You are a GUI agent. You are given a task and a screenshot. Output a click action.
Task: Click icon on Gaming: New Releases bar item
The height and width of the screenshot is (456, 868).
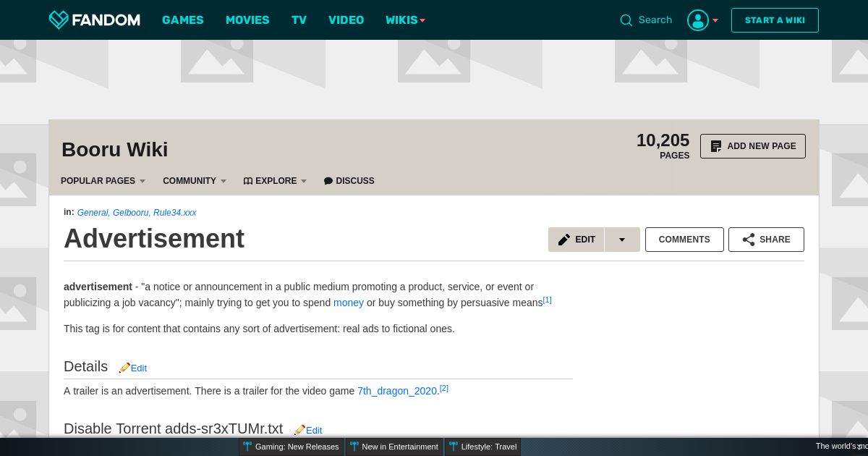(x=247, y=447)
